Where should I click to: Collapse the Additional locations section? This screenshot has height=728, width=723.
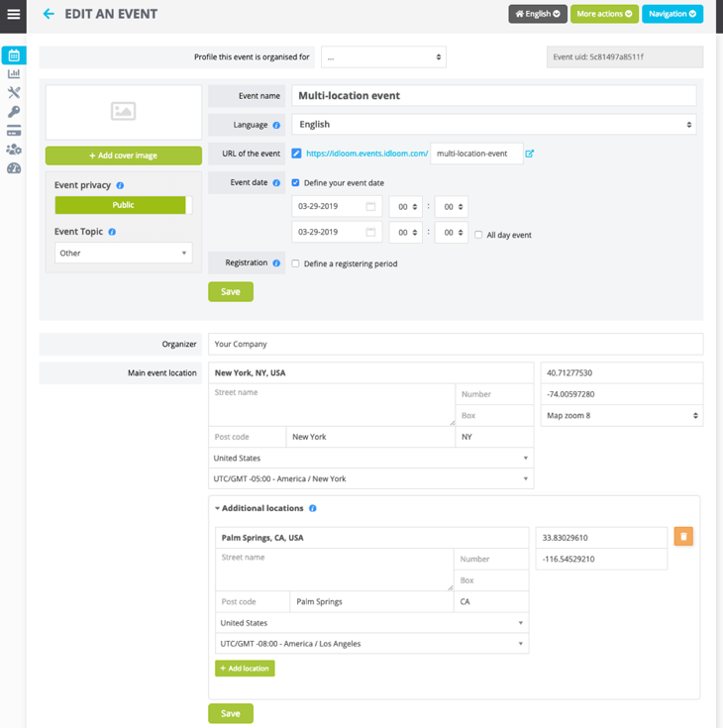(218, 508)
